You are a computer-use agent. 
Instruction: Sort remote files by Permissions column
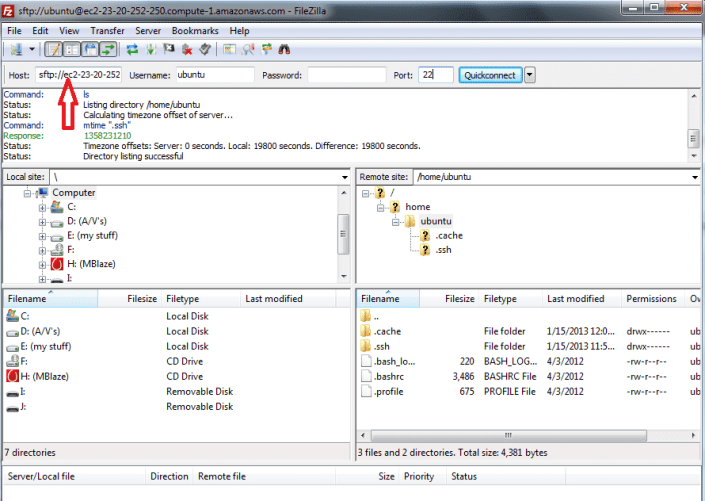click(653, 299)
